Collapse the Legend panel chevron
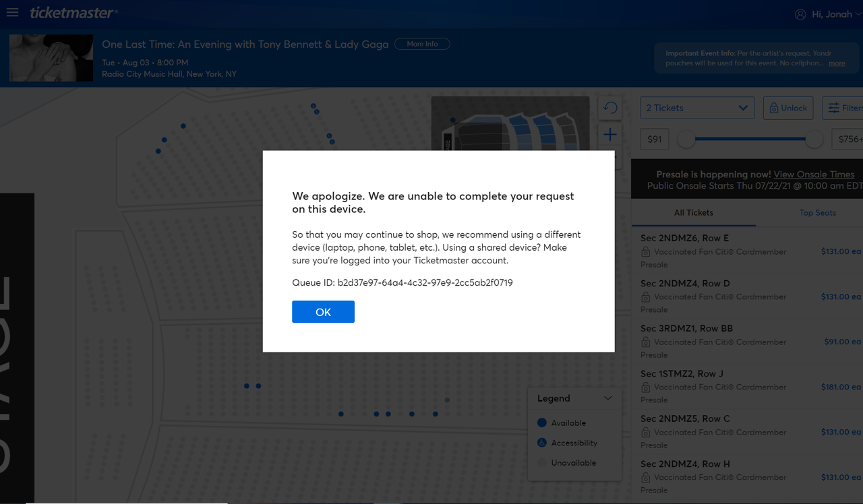Screen dimensions: 863x504 pyautogui.click(x=607, y=398)
